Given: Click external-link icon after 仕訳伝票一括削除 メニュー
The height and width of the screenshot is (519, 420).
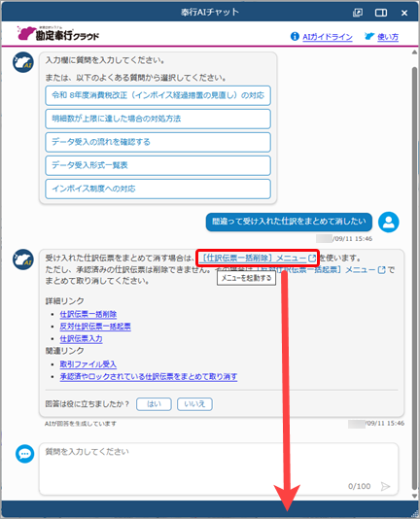Looking at the screenshot, I should click(x=312, y=259).
